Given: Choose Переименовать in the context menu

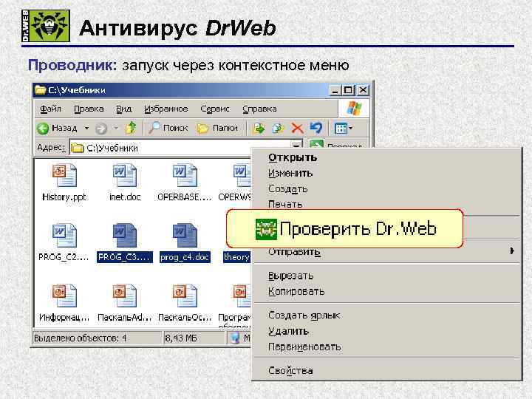Looking at the screenshot, I should coord(386,347).
